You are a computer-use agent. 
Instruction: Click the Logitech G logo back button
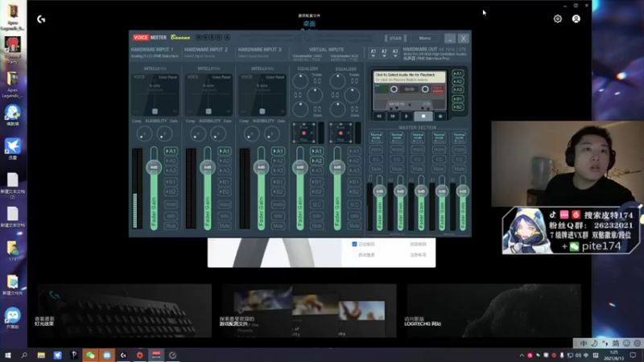41,19
